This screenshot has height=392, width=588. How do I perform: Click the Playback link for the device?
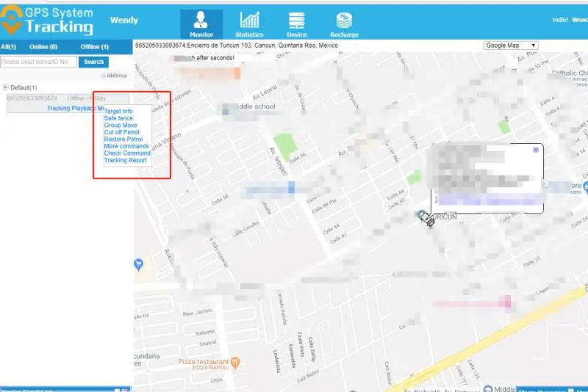point(83,108)
